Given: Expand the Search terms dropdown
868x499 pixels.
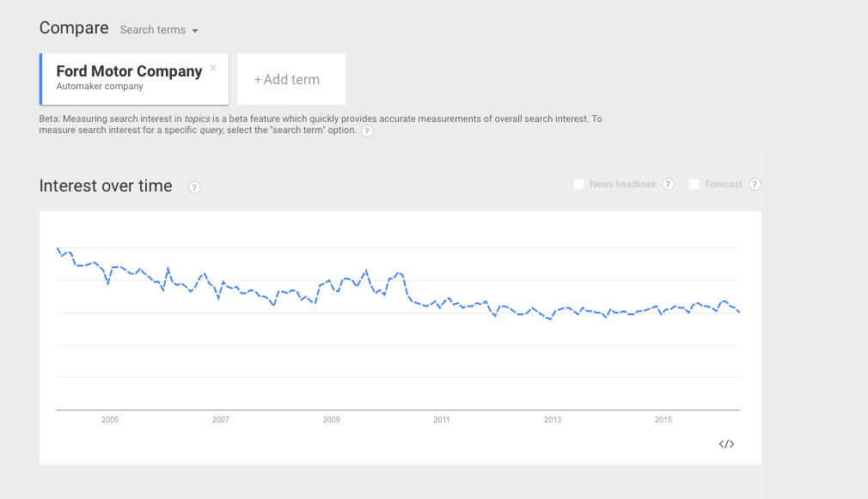Looking at the screenshot, I should pos(158,29).
